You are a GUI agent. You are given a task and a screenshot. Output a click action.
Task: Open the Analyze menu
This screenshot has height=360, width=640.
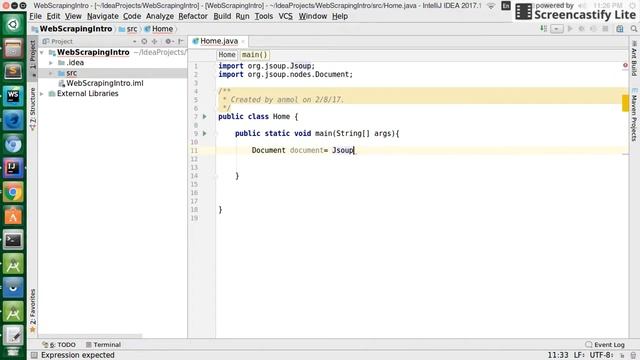click(x=160, y=16)
